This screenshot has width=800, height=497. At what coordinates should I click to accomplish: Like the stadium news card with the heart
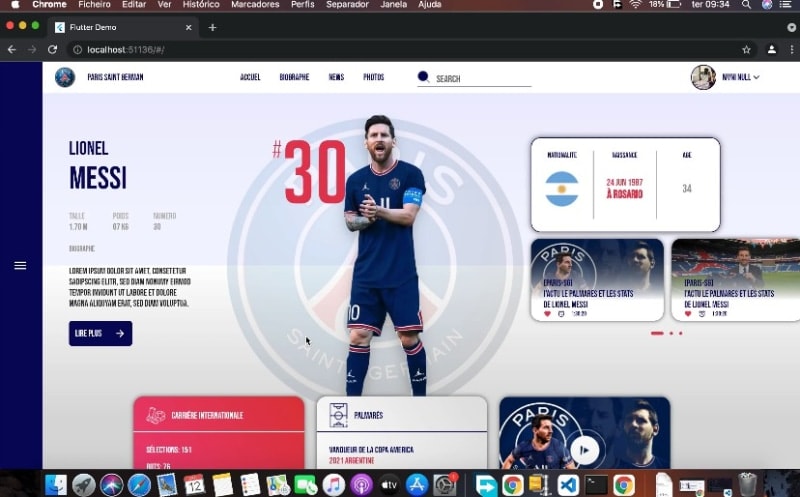[688, 314]
